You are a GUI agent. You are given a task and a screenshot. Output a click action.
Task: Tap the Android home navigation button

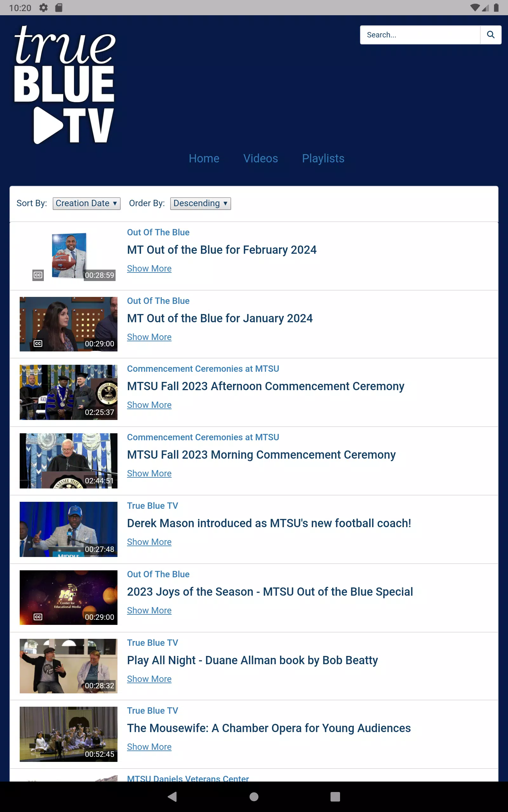(x=254, y=796)
